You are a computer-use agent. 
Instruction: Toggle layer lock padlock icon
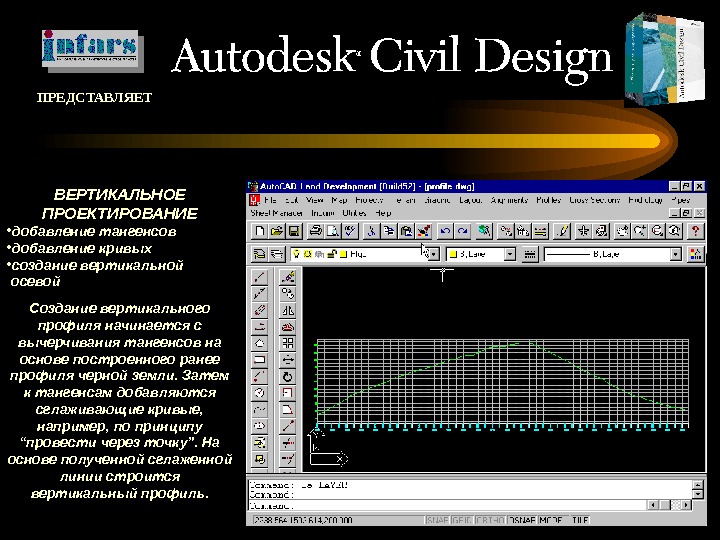332,254
